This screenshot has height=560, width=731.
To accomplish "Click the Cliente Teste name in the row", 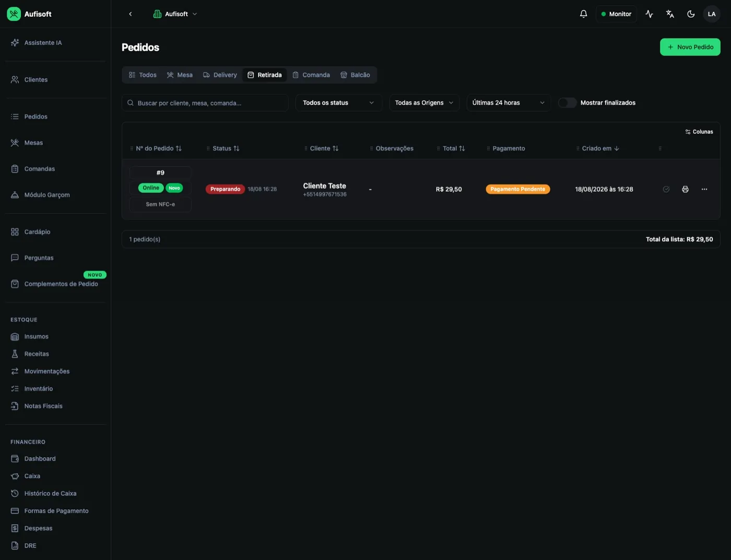I will (x=325, y=186).
